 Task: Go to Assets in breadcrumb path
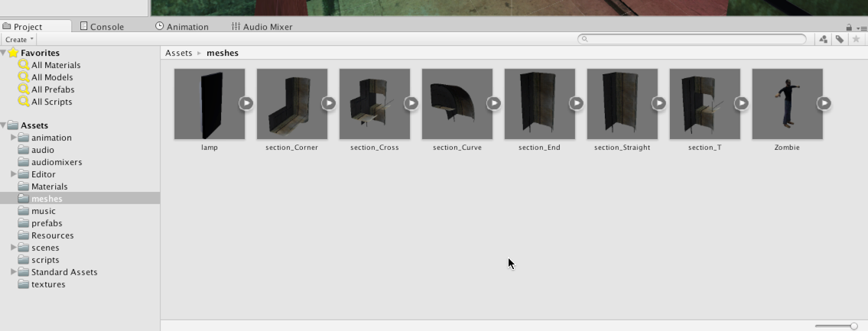(178, 53)
